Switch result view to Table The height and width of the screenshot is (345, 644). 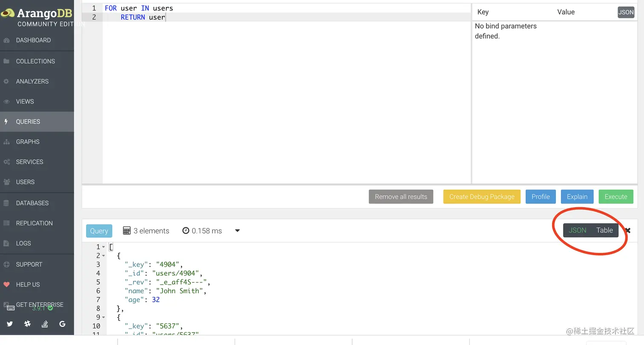coord(604,230)
